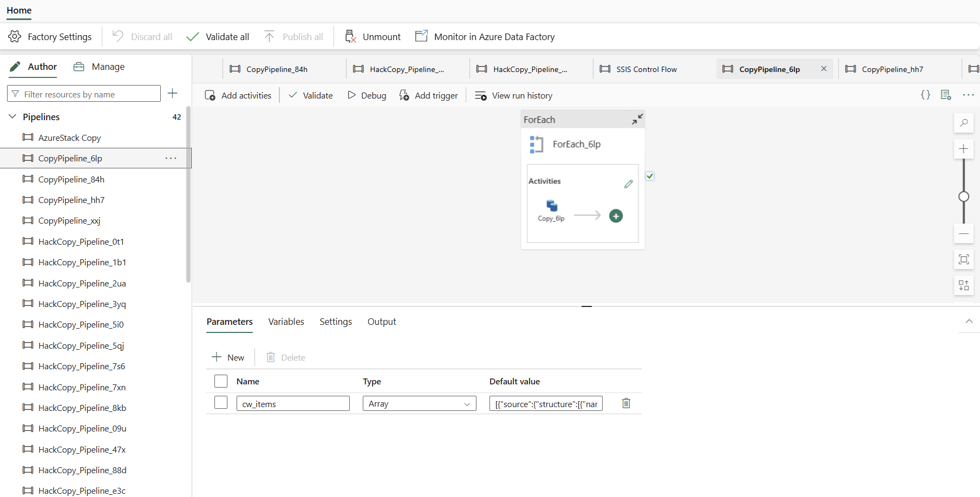Switch to the Manage tab
This screenshot has height=497, width=980.
click(x=99, y=67)
